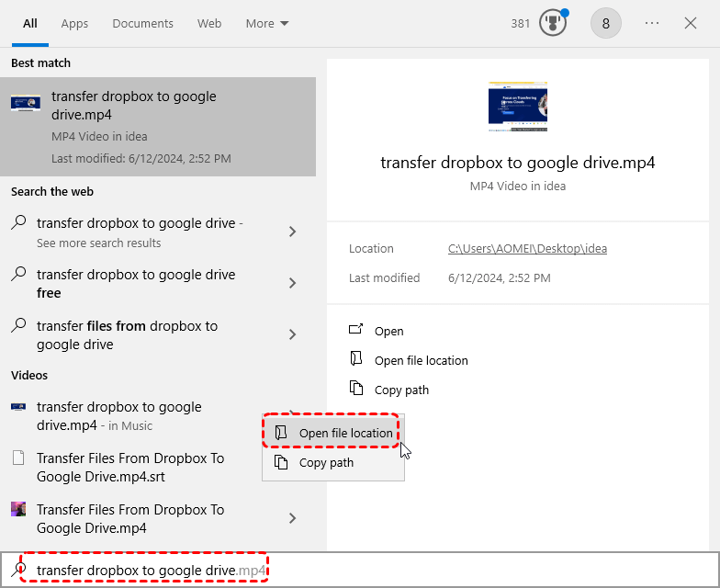This screenshot has height=588, width=720.
Task: Expand arrow for 'See more search results' suggestion
Action: [292, 232]
